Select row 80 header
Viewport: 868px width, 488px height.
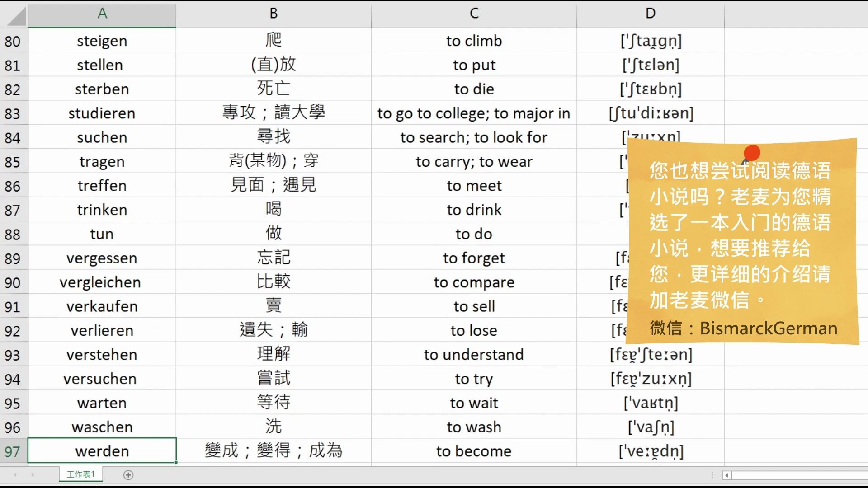click(x=14, y=41)
